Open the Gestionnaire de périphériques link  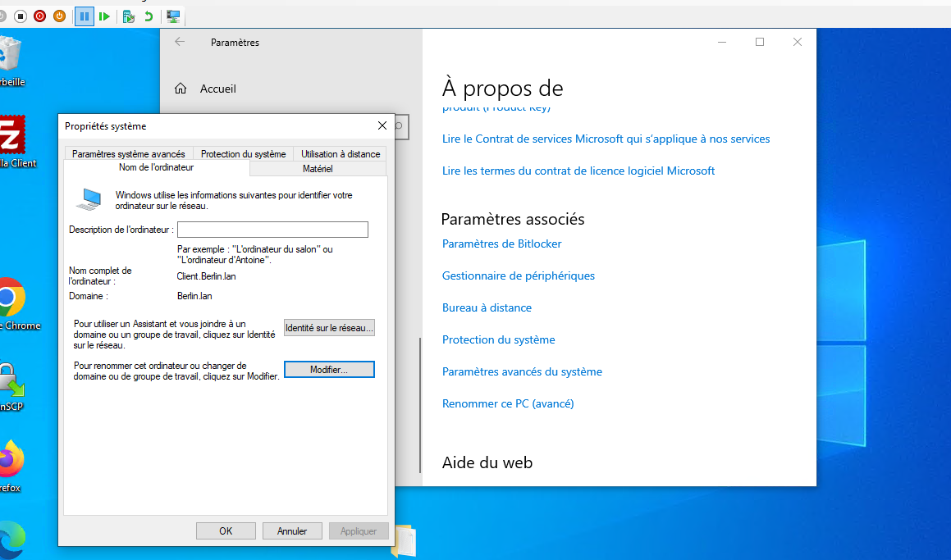(518, 275)
